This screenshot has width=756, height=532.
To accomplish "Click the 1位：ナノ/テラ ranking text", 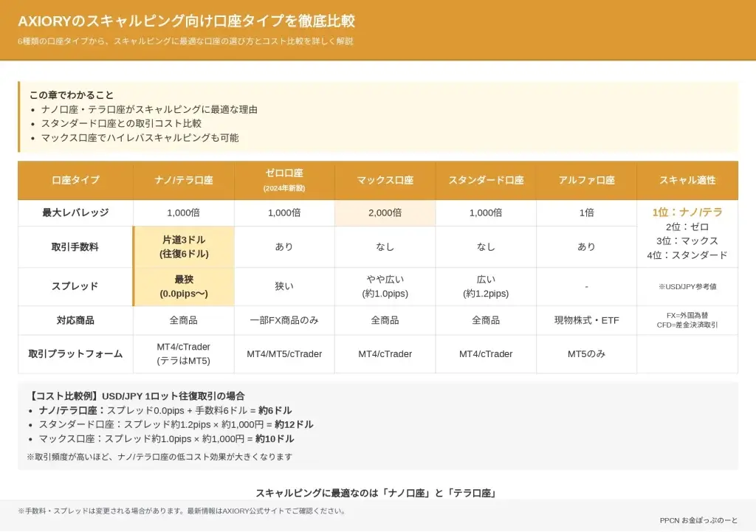I will [687, 212].
